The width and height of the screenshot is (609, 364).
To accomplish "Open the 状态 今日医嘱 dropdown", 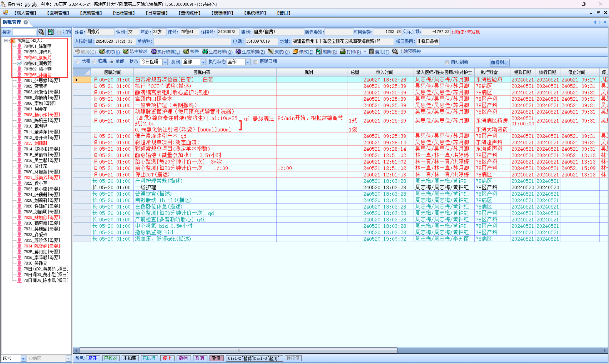I will tap(165, 62).
